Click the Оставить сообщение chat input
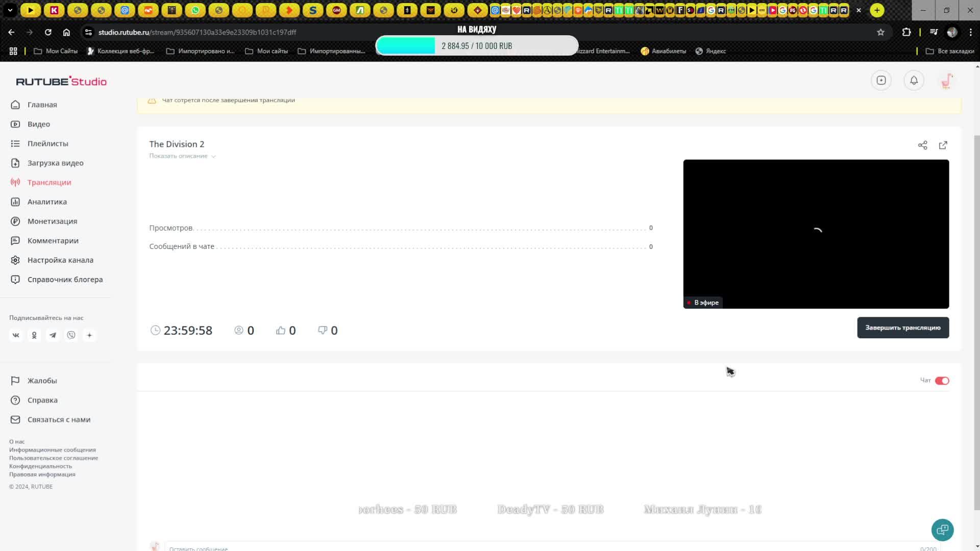The height and width of the screenshot is (551, 980). 541,548
